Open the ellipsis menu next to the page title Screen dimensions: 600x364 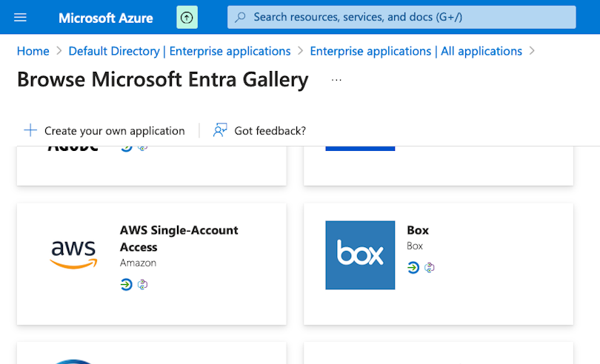pos(336,80)
